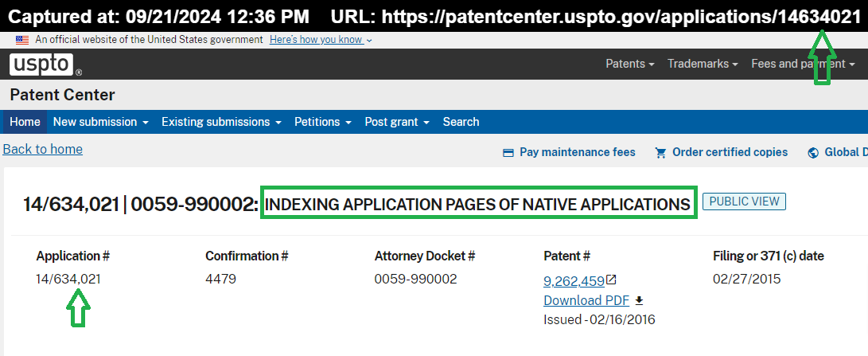Click the title INDEXING APPLICATION PAGES OF NATIVE APPLICATIONS
Image resolution: width=868 pixels, height=356 pixels.
477,205
